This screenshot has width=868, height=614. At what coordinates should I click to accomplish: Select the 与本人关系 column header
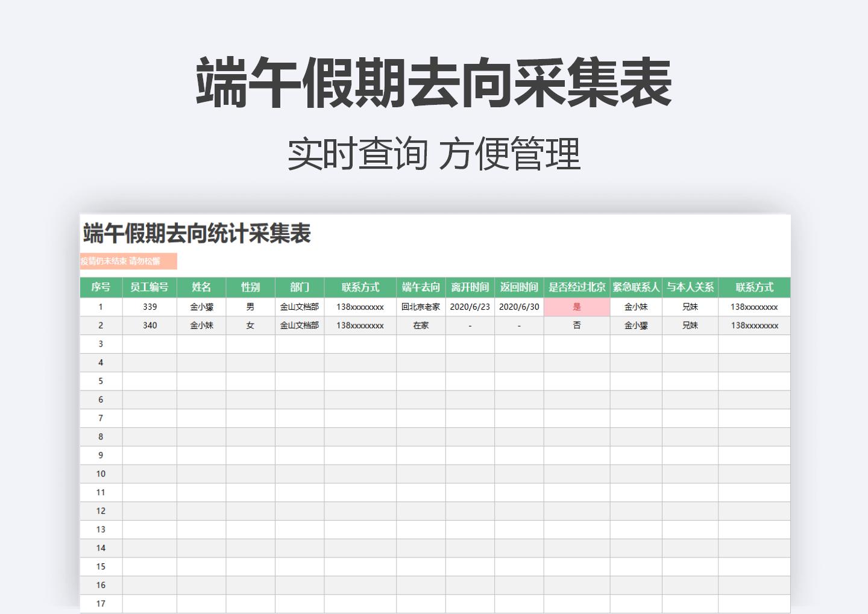[691, 287]
